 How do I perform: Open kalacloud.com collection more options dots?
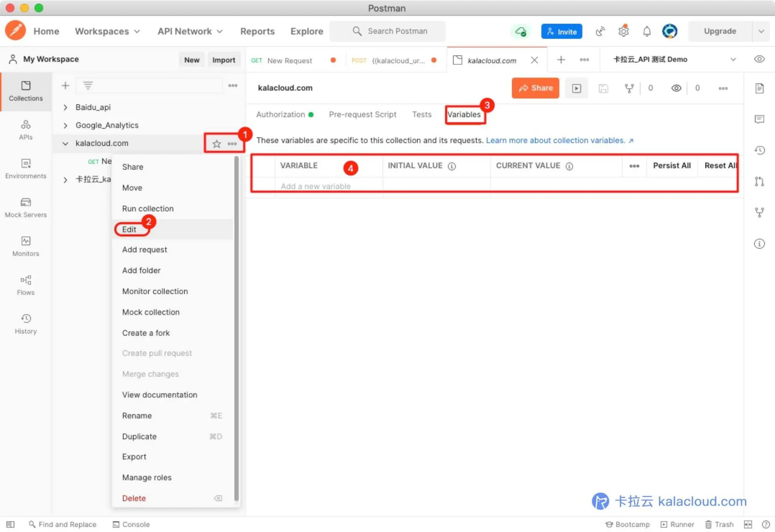click(232, 144)
